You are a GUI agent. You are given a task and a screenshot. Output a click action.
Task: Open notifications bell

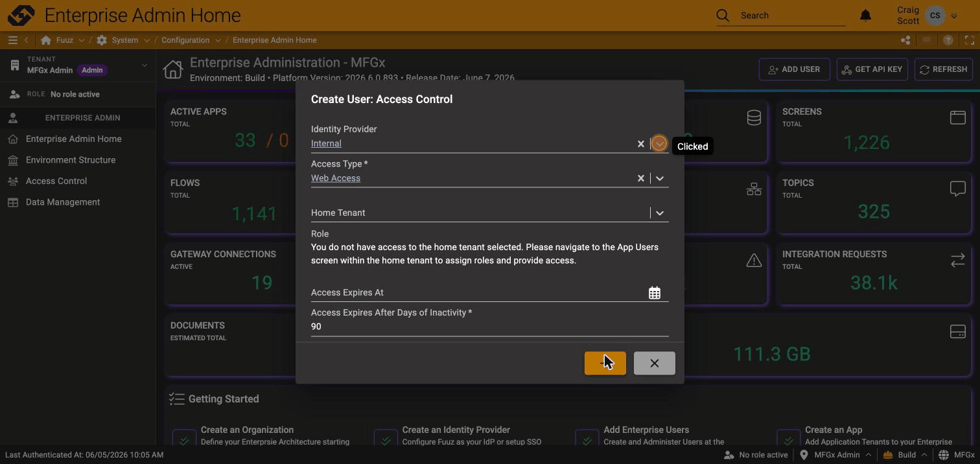click(x=865, y=16)
